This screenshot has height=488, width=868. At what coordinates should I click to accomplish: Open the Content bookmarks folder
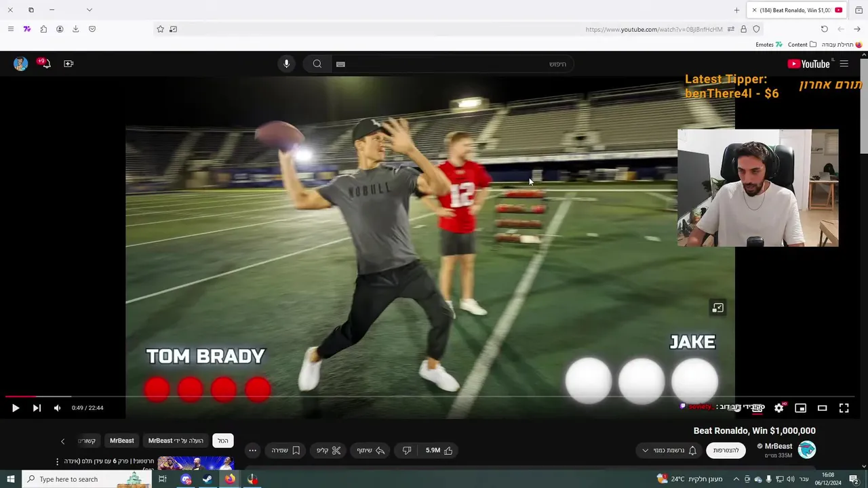point(802,45)
